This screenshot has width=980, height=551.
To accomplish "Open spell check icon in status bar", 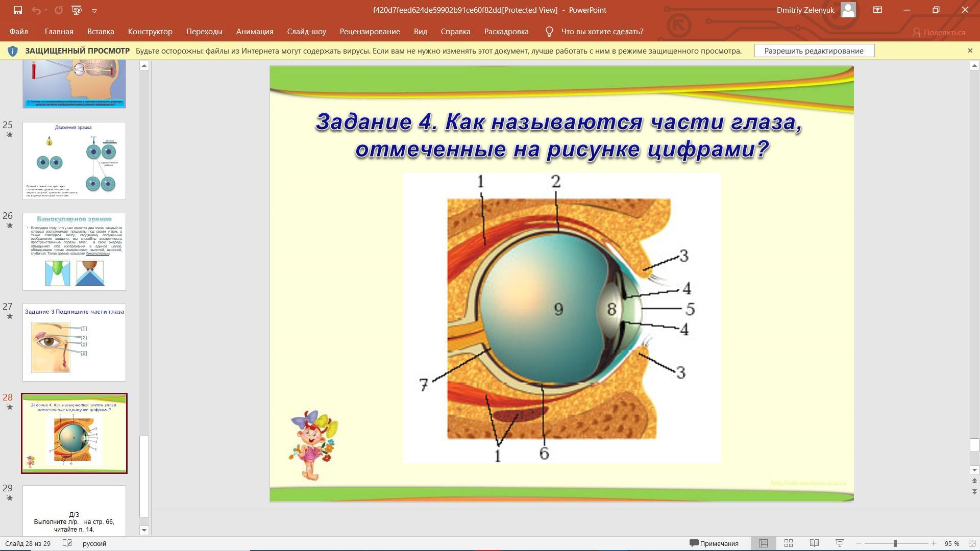I will (x=67, y=543).
